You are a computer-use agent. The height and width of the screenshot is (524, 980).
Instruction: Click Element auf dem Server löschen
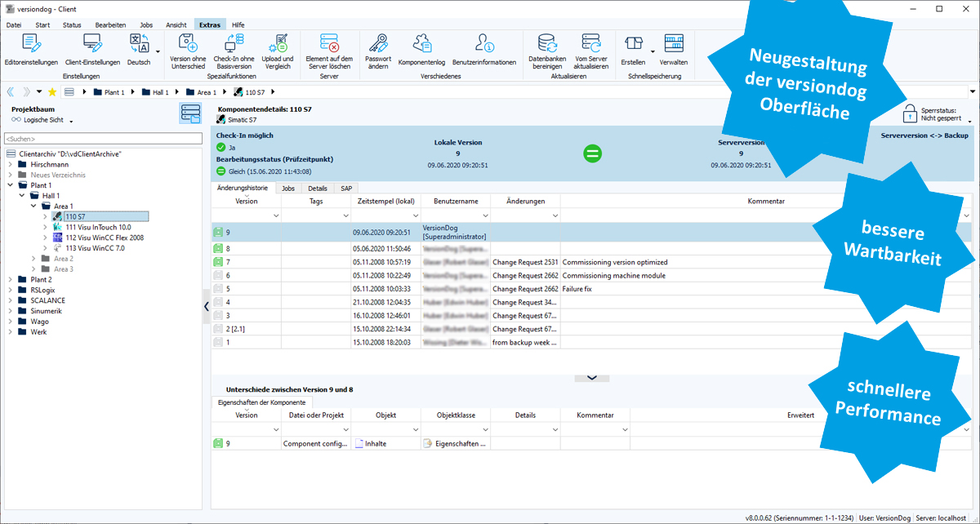[x=329, y=51]
